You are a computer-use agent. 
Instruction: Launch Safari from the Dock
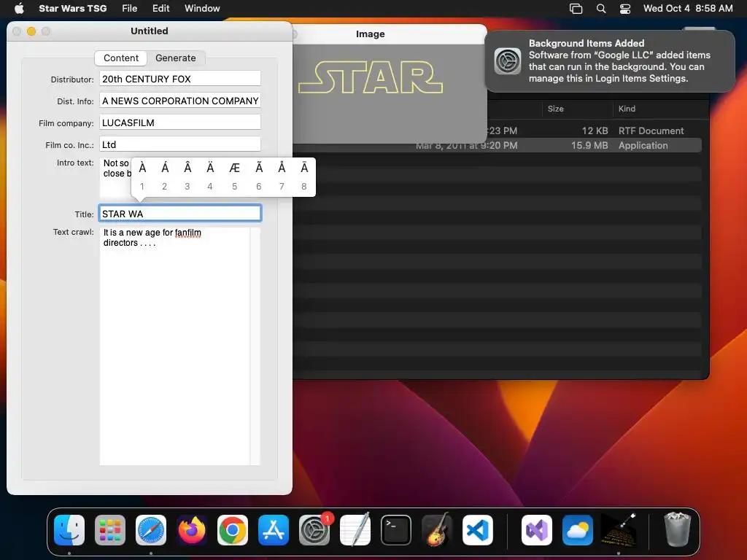click(151, 530)
